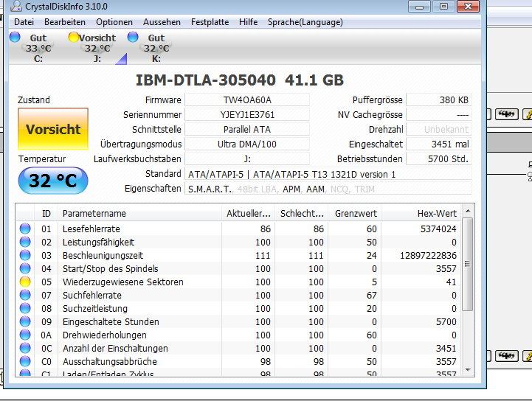Click the blue icon for Eingeschaltete Stunden
This screenshot has width=532, height=401.
pyautogui.click(x=25, y=321)
